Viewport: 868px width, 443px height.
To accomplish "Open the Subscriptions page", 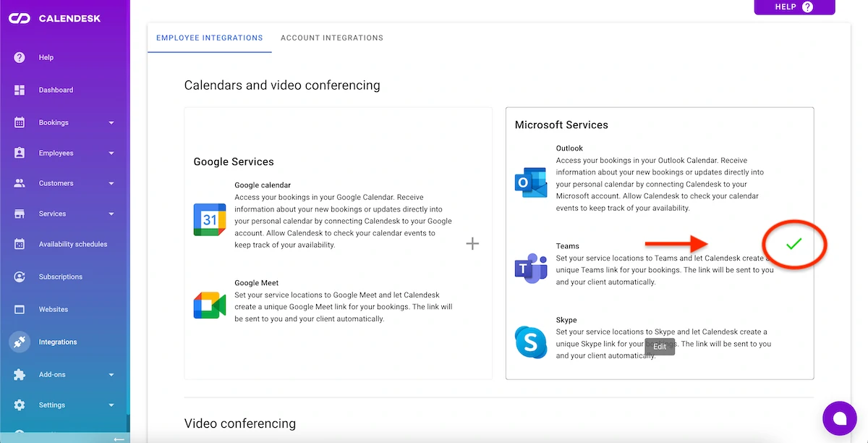I will click(60, 277).
